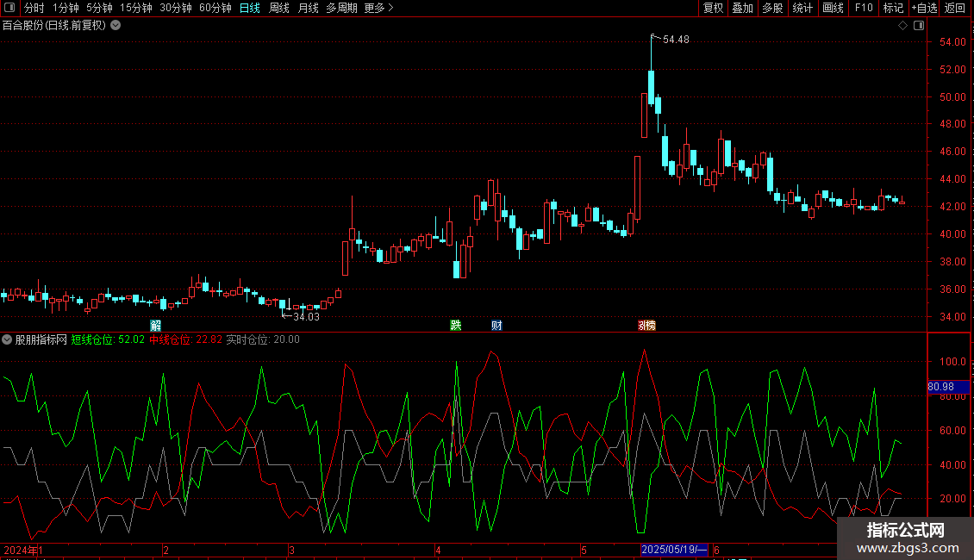This screenshot has width=974, height=560.
Task: Click the 2024年1 label on time axis
Action: tap(23, 550)
